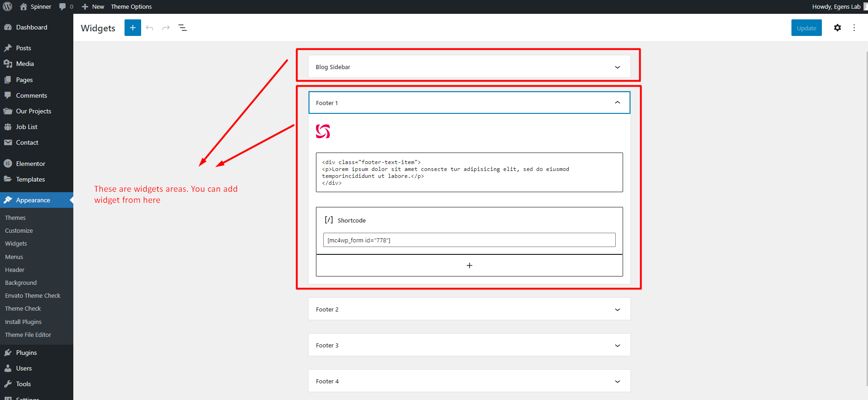Click the Appearance paintbrush icon
This screenshot has width=868, height=400.
(x=8, y=200)
